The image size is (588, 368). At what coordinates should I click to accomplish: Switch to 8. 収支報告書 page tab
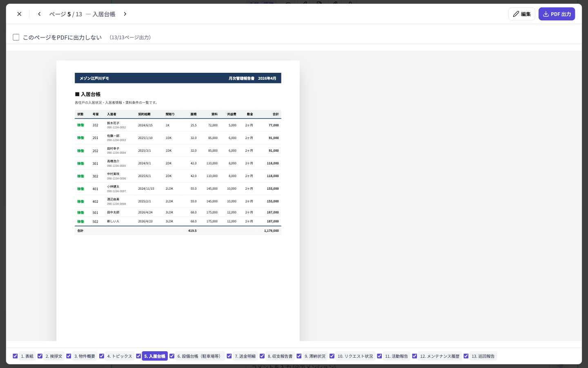coord(280,356)
